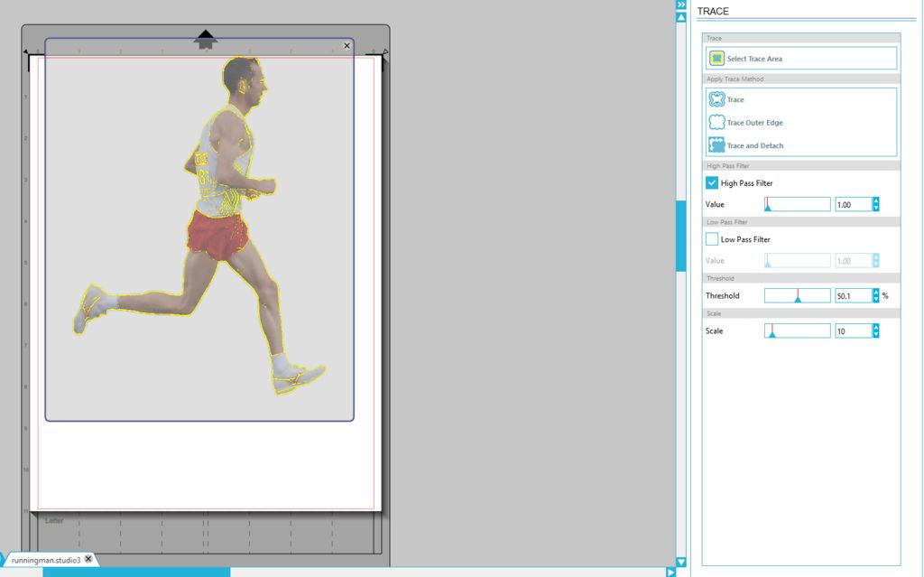The image size is (924, 577).
Task: Enable the Low Pass Filter checkbox
Action: 712,239
